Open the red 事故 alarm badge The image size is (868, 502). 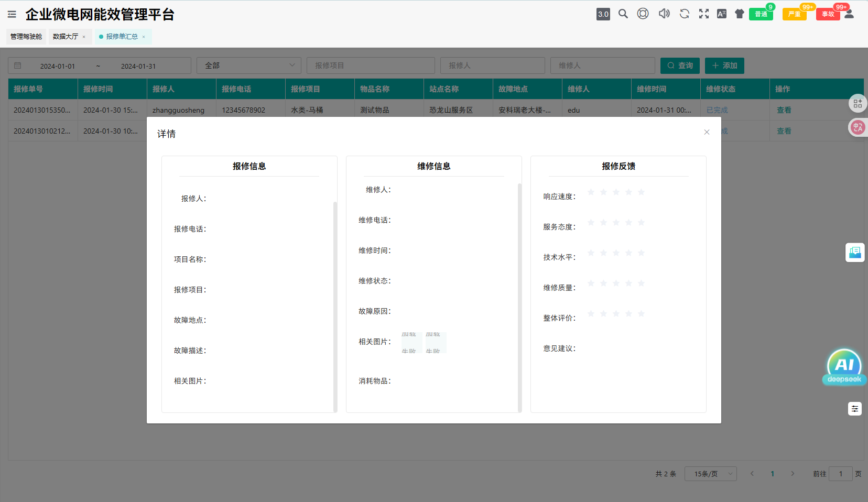click(828, 14)
